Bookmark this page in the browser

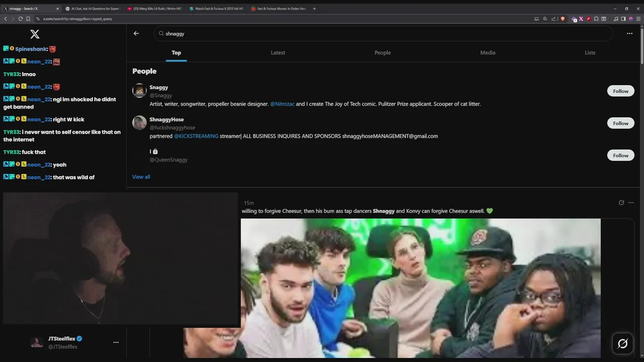coord(28,19)
